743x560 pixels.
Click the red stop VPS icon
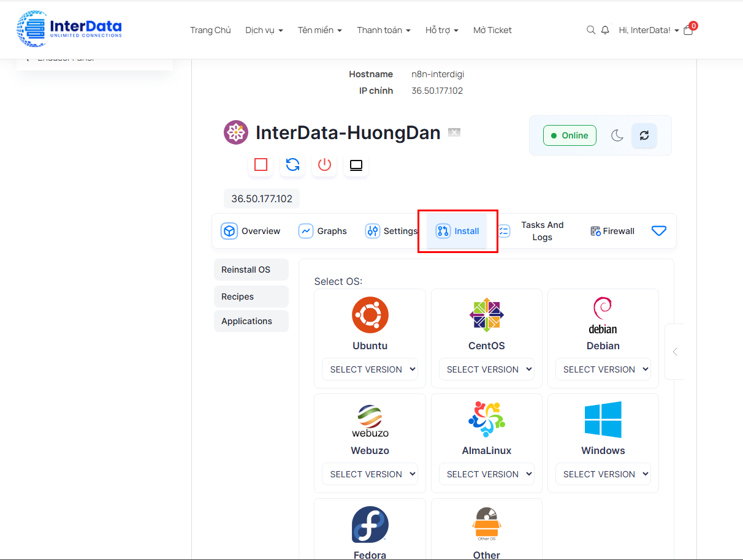[x=261, y=165]
